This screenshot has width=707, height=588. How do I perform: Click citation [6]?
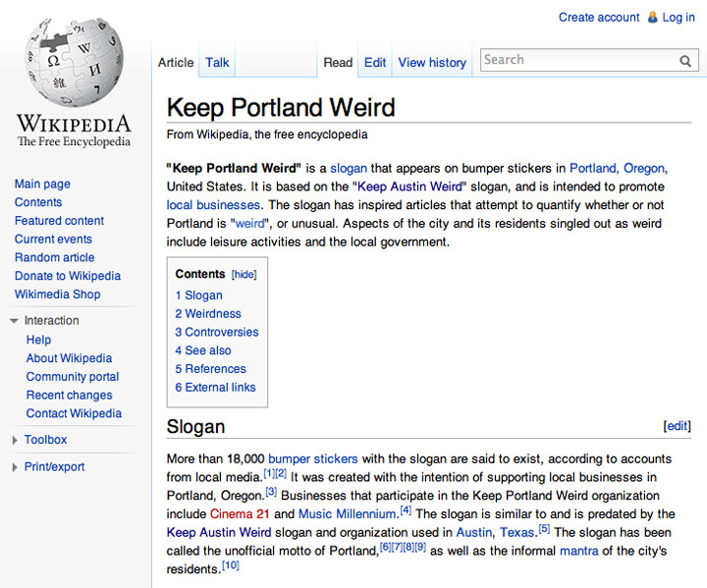[386, 548]
